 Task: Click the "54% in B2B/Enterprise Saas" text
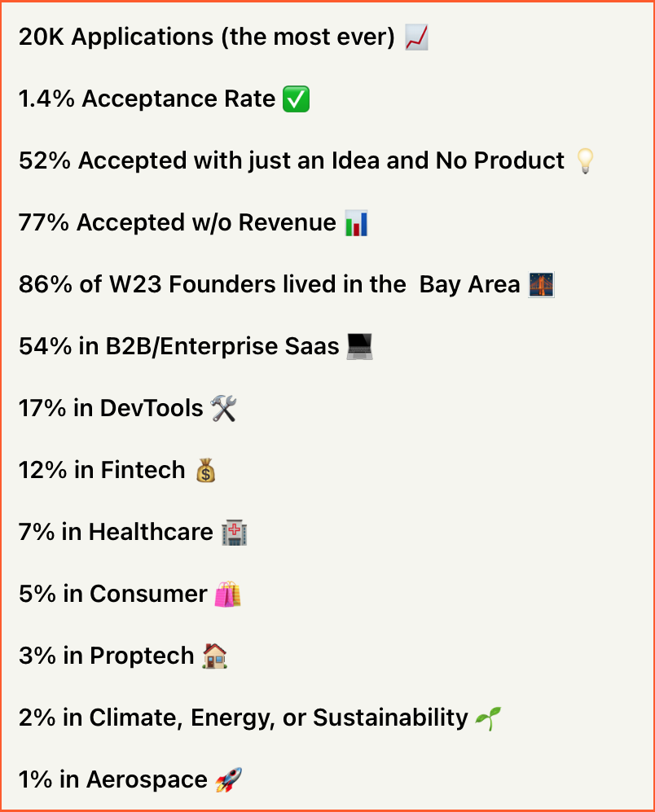coord(178,347)
